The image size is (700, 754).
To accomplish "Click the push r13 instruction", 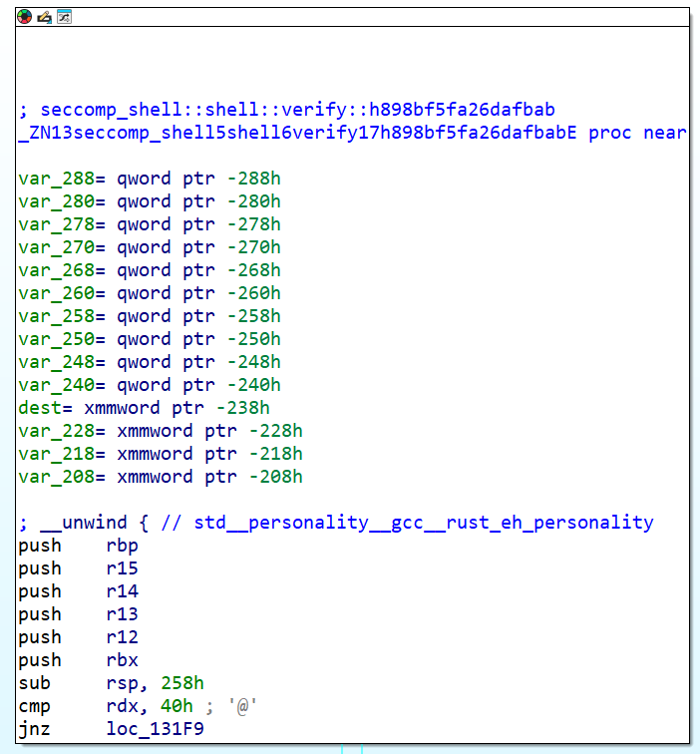I will [79, 614].
